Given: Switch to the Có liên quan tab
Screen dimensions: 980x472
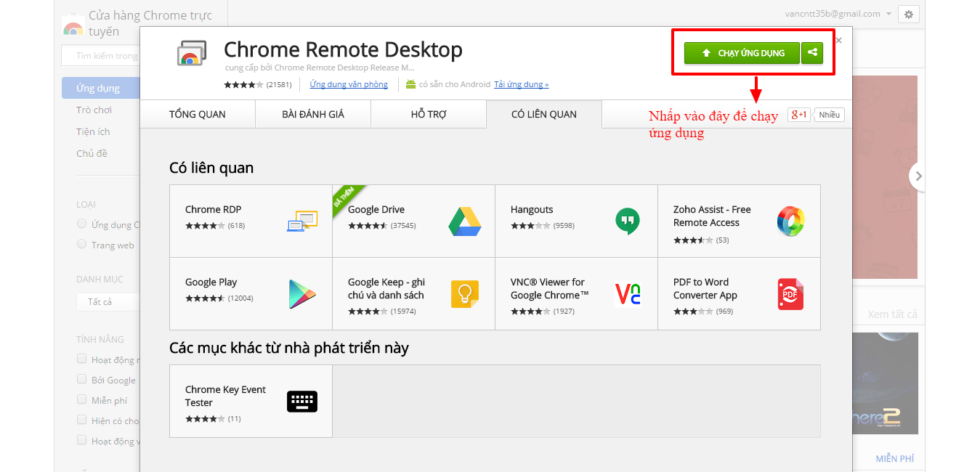Looking at the screenshot, I should click(544, 114).
